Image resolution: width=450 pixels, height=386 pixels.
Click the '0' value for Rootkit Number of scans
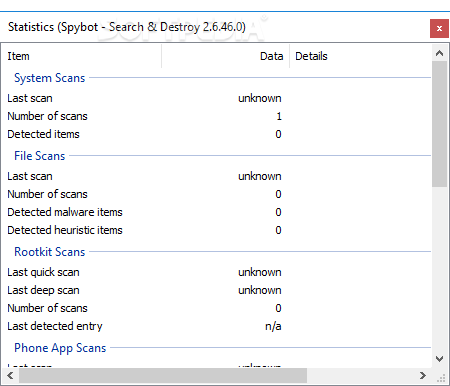click(278, 308)
